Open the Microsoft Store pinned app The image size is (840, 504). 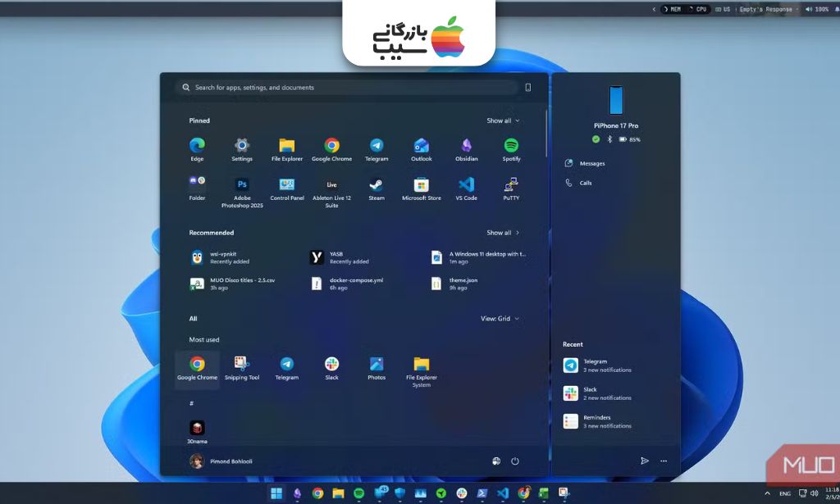[x=422, y=188]
